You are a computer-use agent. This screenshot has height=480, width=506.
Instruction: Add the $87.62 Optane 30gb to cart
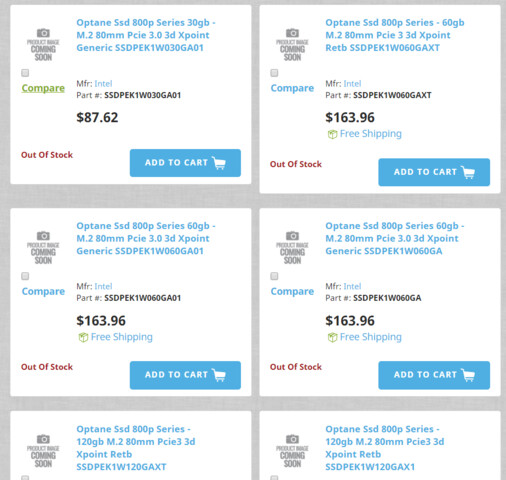tap(185, 163)
